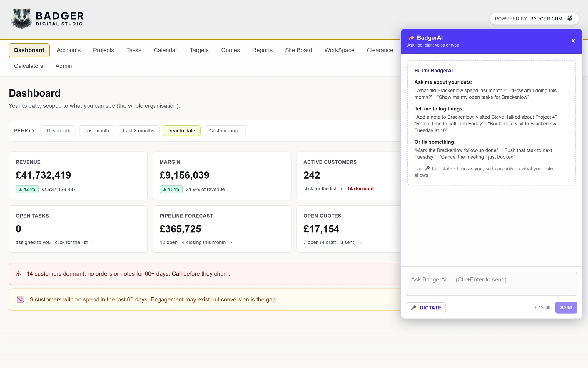Click the 14 dormant link
Image resolution: width=588 pixels, height=368 pixels.
[x=360, y=189]
